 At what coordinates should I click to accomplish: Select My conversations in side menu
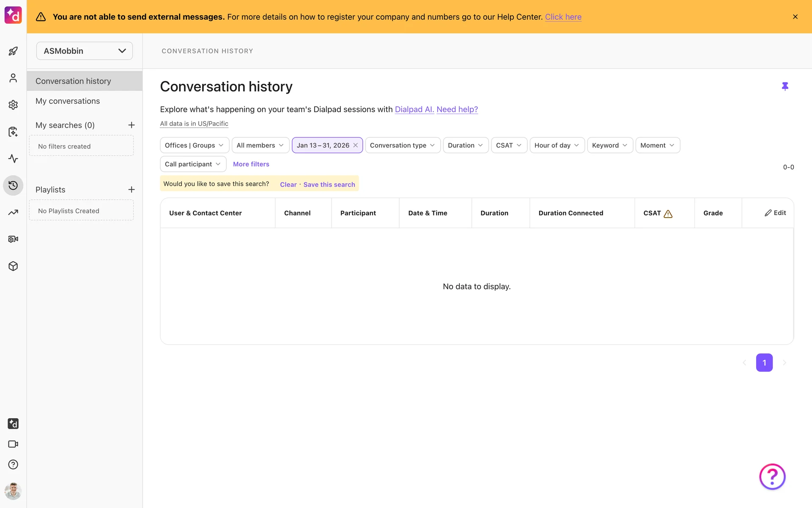(68, 101)
